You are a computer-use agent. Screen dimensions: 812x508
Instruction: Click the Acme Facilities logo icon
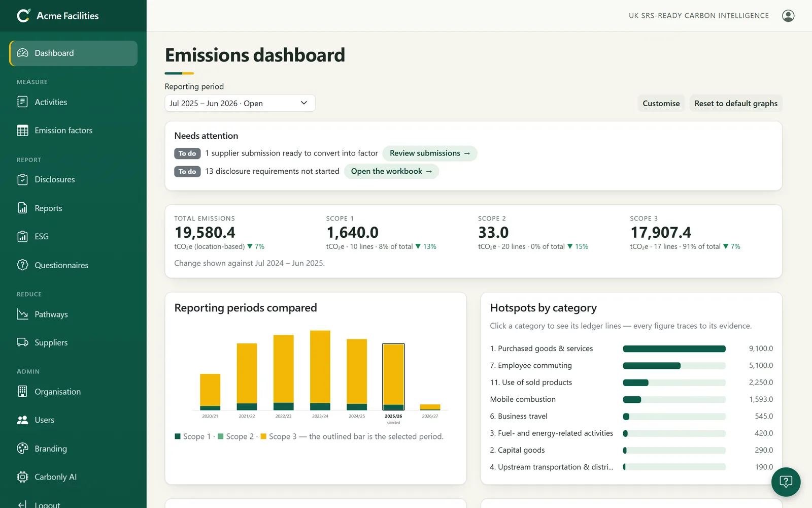(23, 16)
